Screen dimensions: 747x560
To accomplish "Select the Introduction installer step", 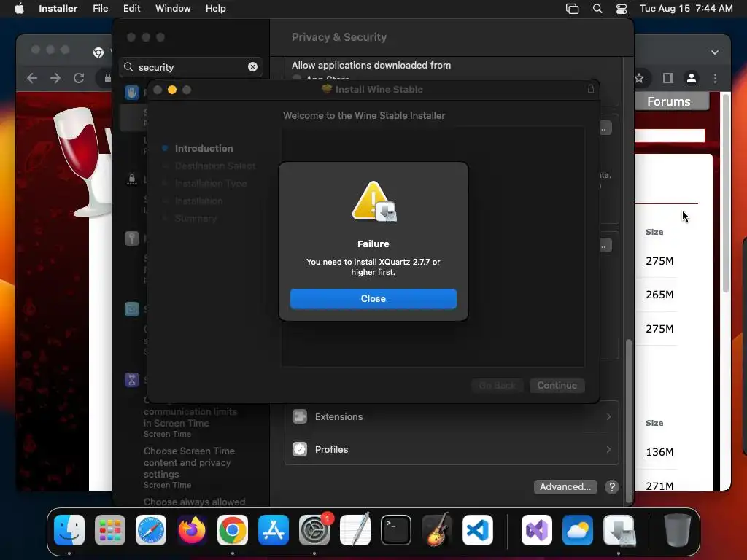I will (x=204, y=148).
